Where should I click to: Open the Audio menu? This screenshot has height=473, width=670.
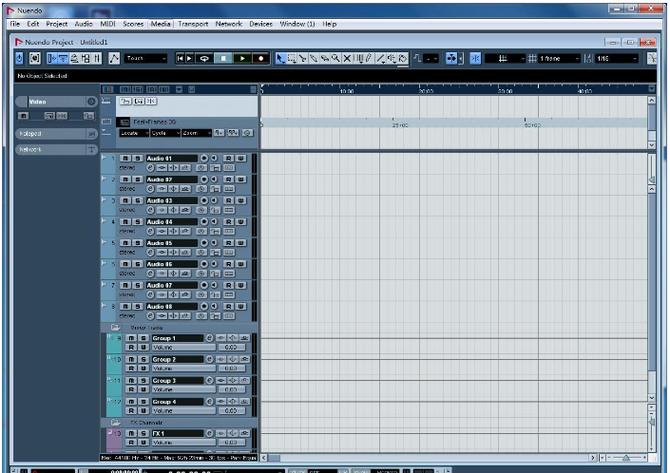point(83,24)
